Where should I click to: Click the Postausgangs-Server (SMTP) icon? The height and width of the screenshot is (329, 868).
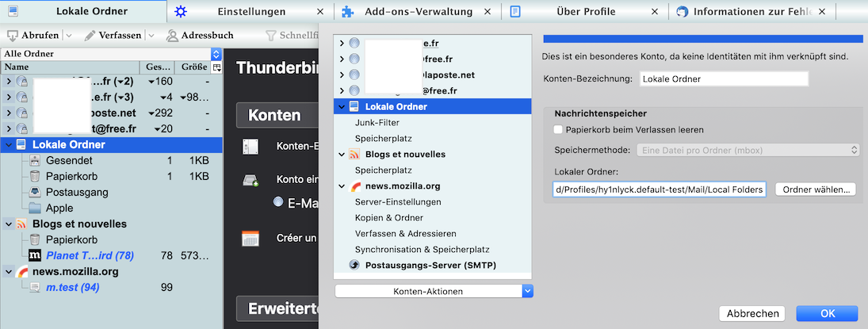click(354, 265)
